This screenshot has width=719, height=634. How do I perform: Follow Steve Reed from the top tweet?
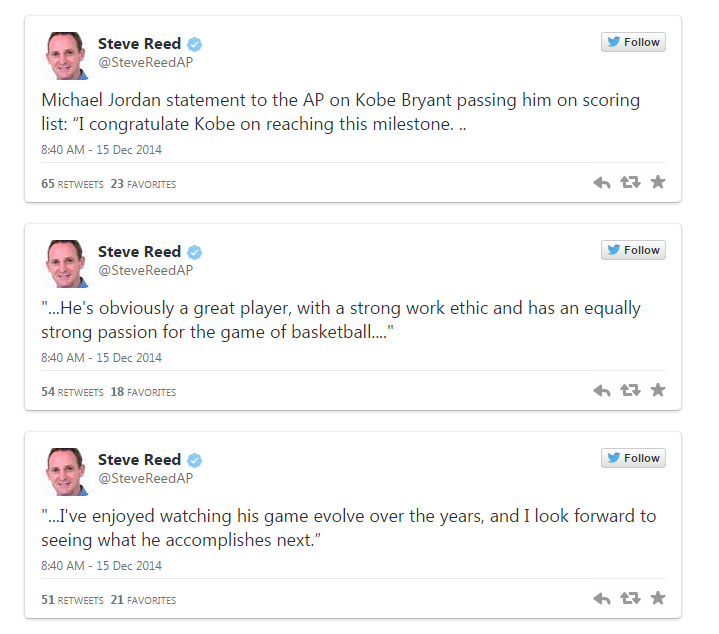pos(633,42)
